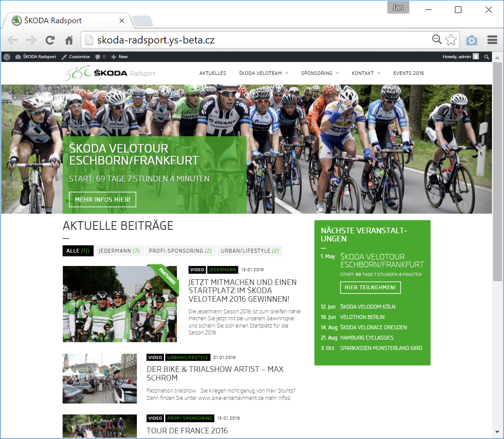Click the zoom magnifier icon in address bar
504x439 pixels.
437,40
